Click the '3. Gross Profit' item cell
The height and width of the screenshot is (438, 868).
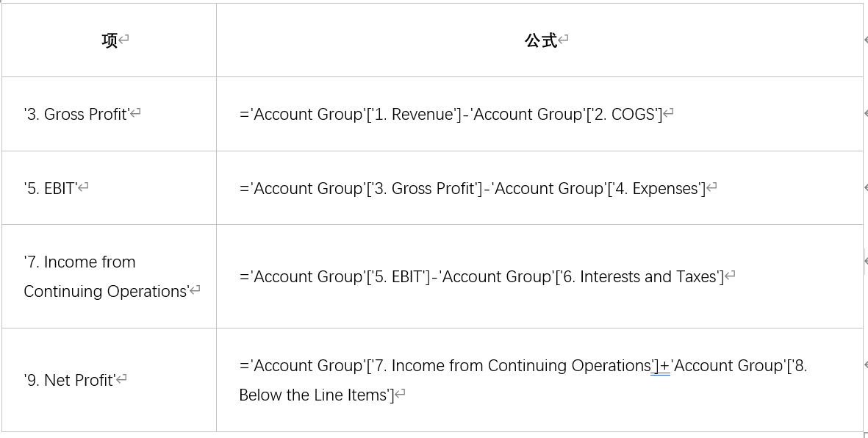point(109,114)
